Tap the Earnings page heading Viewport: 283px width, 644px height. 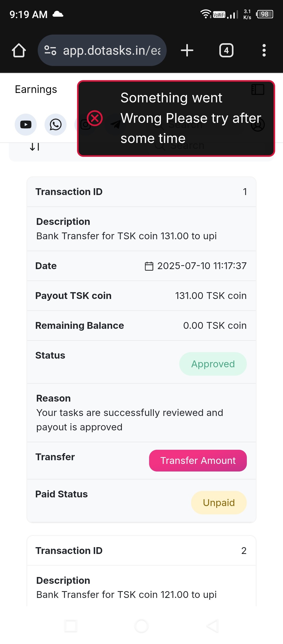point(36,90)
